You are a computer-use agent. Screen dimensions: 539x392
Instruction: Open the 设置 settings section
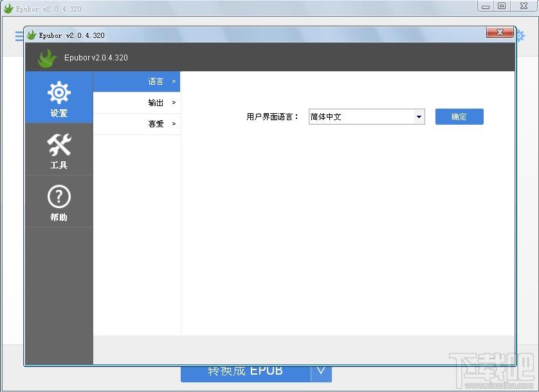click(59, 98)
